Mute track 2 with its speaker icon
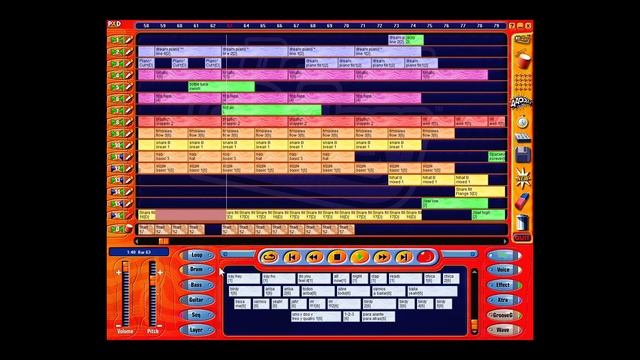 [x=117, y=52]
